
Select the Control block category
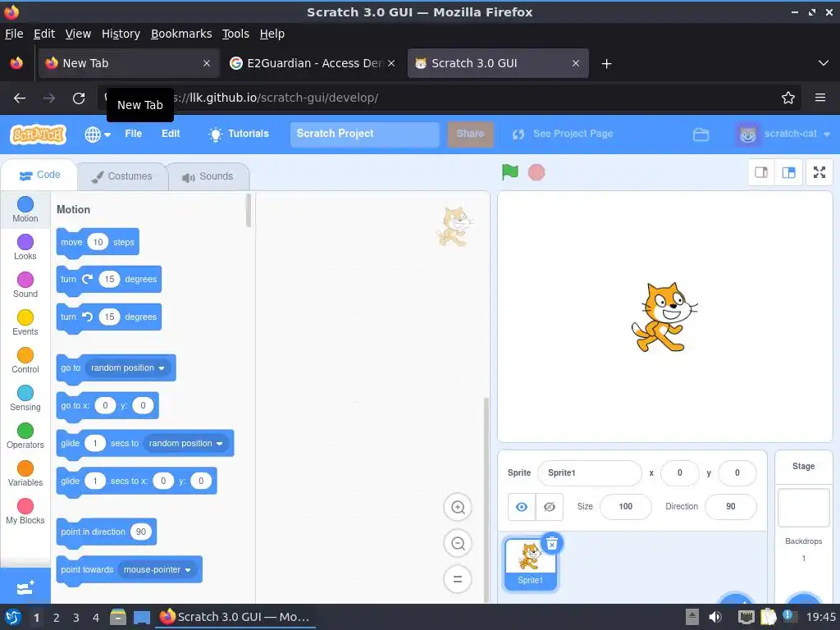pos(25,361)
